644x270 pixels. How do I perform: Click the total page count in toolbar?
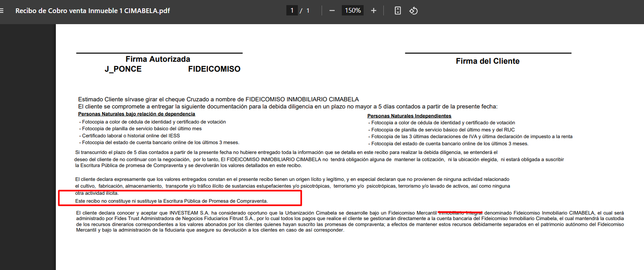(308, 11)
